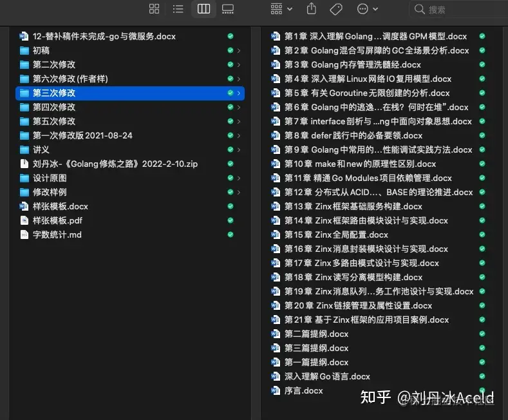Image resolution: width=508 pixels, height=420 pixels.
Task: Click PDF icon of 样张模板.pdf
Action: point(24,221)
